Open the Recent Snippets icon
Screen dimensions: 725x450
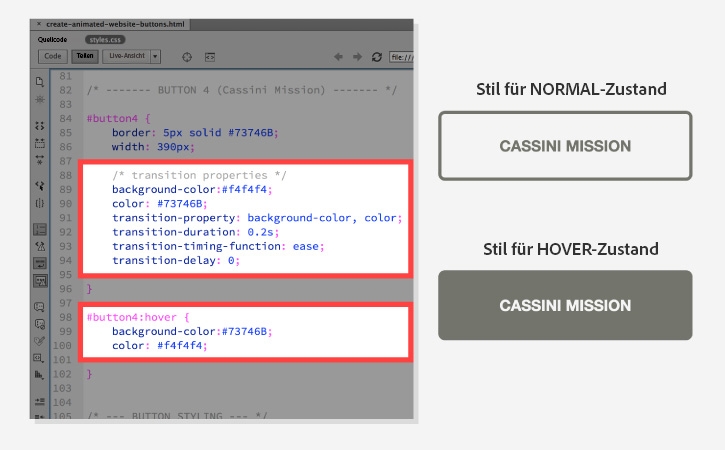point(40,358)
